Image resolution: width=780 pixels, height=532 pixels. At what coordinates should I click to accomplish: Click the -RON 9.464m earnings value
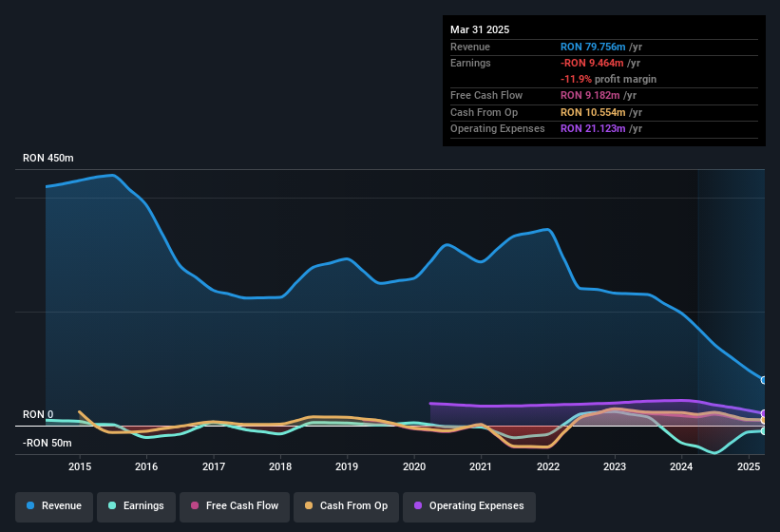[592, 63]
